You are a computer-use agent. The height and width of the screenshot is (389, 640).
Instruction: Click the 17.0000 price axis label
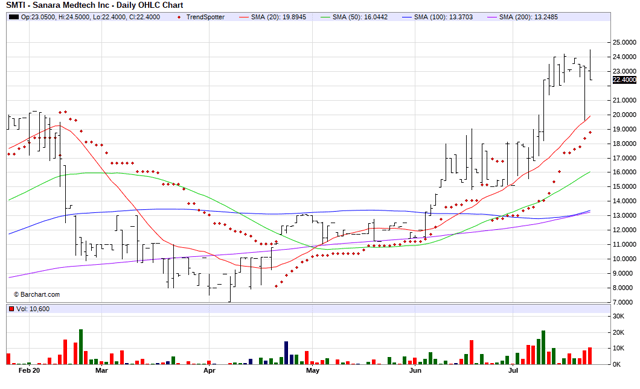tap(624, 158)
